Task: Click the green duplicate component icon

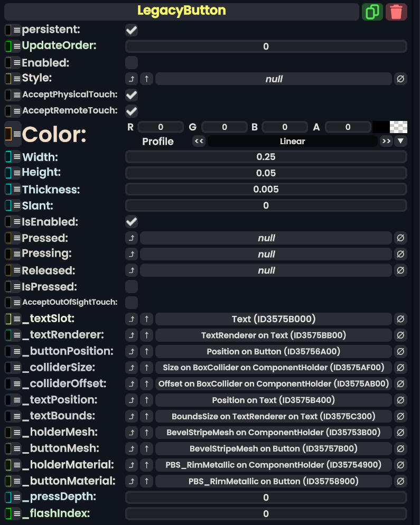Action: pos(372,12)
